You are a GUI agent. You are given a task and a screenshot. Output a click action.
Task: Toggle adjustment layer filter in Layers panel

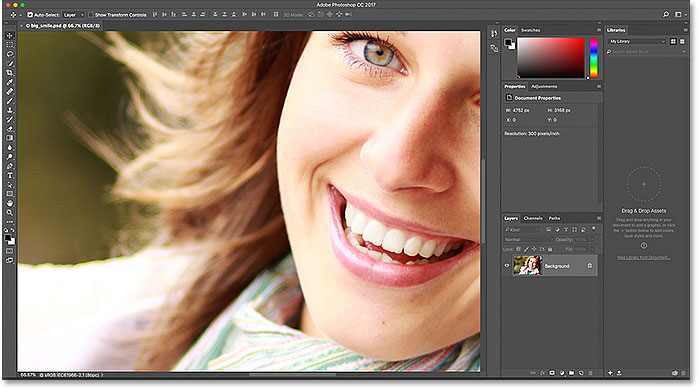[557, 229]
